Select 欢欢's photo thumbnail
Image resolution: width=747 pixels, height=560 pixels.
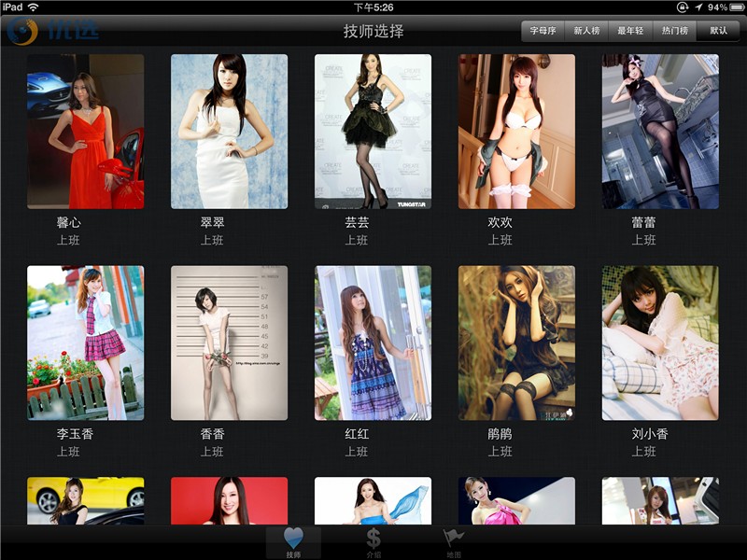tap(517, 132)
